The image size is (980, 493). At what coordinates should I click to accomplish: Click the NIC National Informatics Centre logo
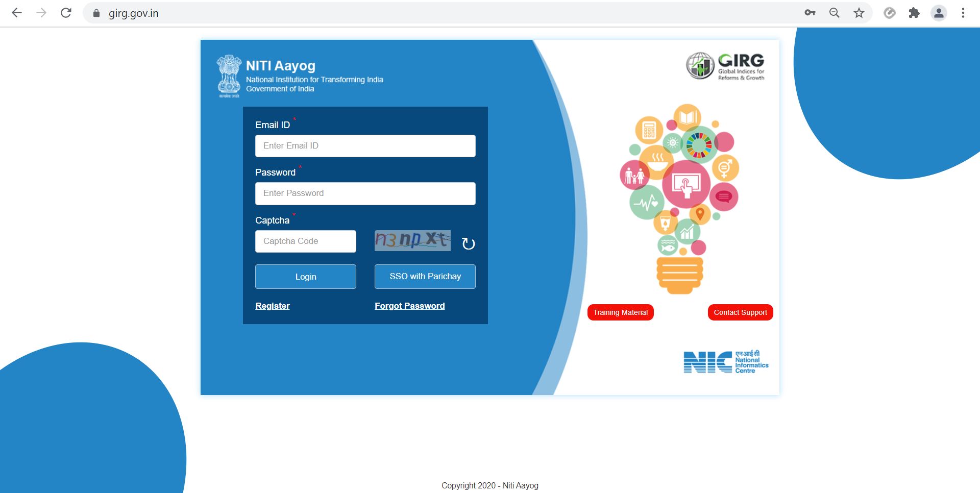726,362
